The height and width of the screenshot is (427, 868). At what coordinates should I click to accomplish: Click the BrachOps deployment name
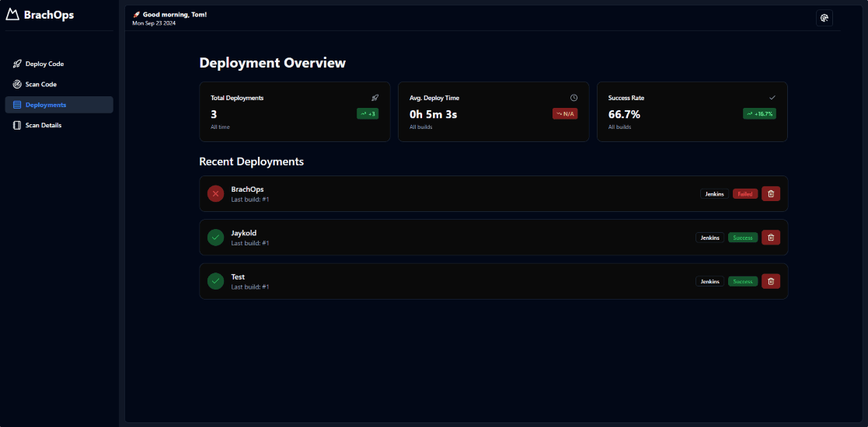pos(247,189)
